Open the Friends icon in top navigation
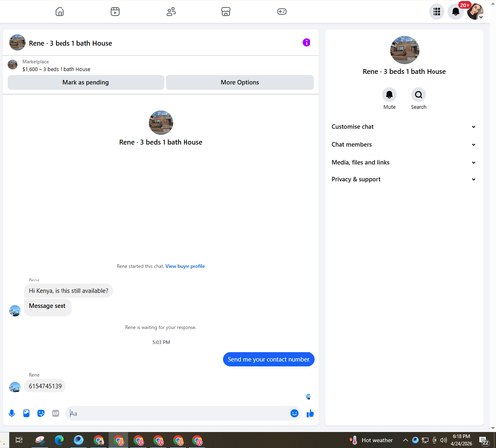The image size is (496, 448). [171, 12]
